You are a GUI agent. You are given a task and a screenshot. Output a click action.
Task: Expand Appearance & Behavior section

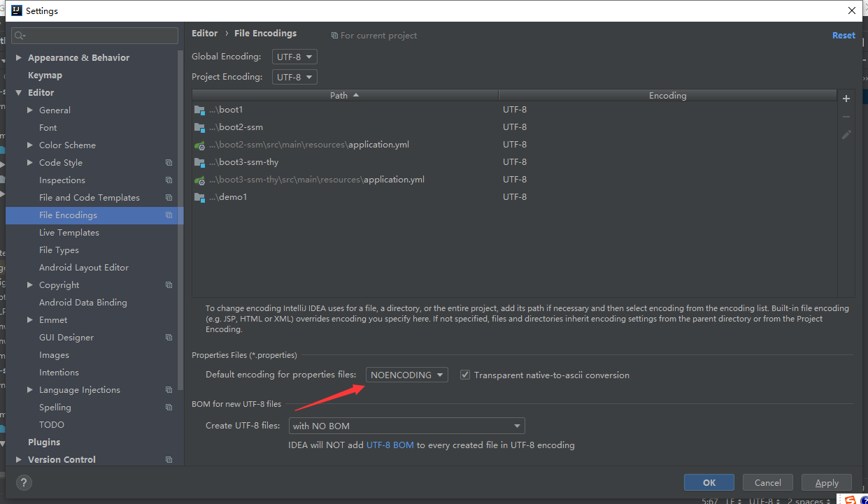click(x=19, y=57)
